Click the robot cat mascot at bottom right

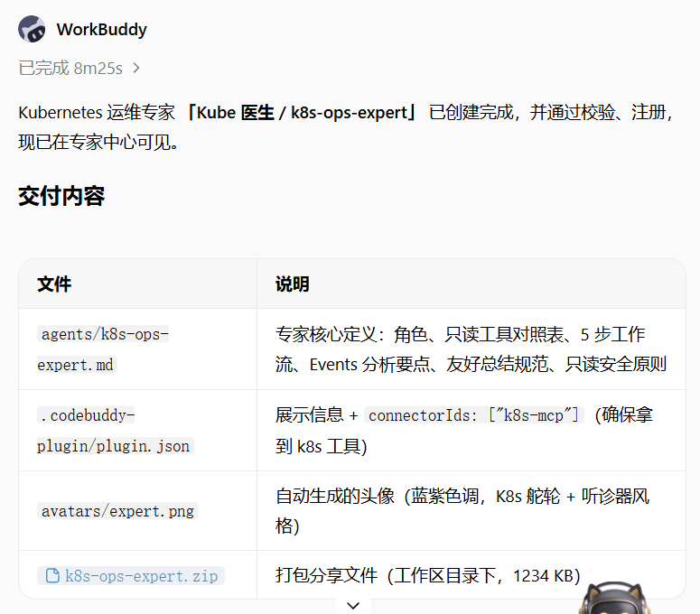tap(614, 598)
